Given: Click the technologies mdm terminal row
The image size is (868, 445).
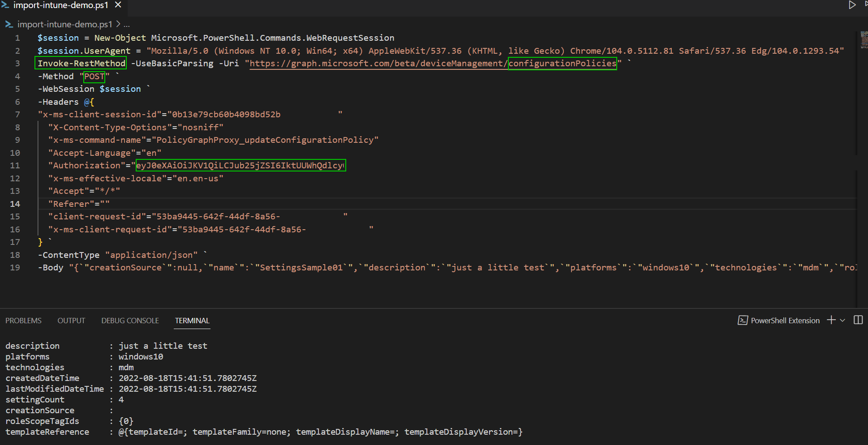Looking at the screenshot, I should [x=69, y=368].
